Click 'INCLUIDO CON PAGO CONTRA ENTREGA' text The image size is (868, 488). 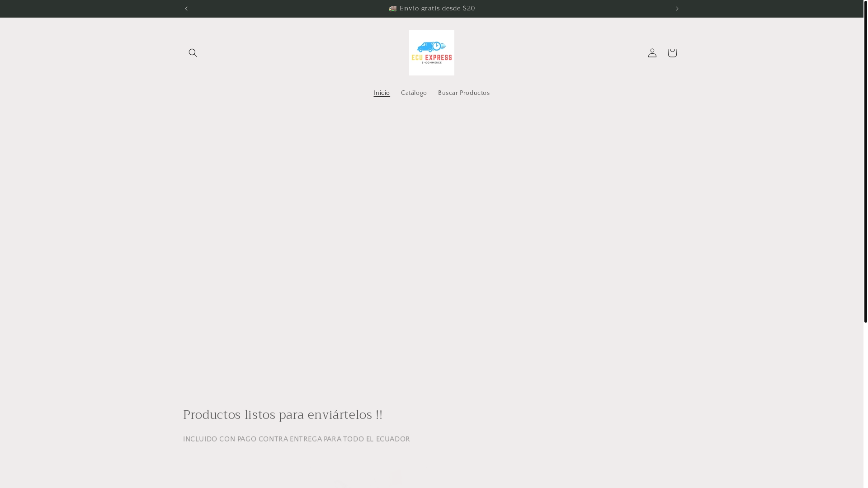coord(252,439)
